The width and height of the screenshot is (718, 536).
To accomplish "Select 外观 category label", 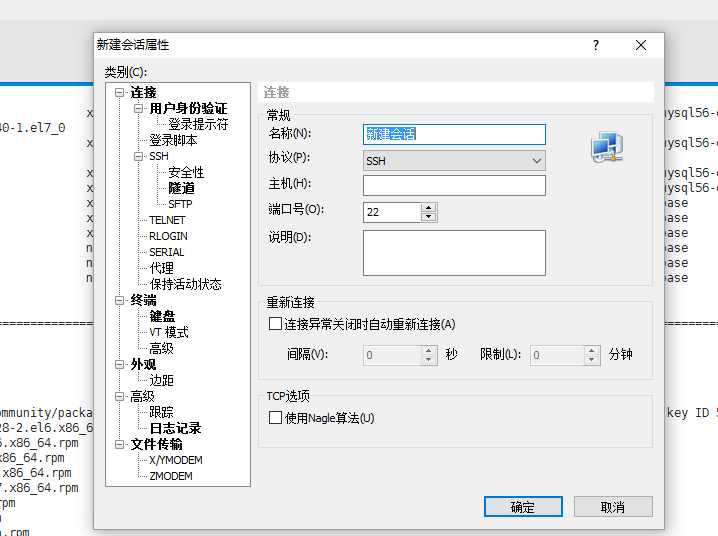I will point(143,364).
